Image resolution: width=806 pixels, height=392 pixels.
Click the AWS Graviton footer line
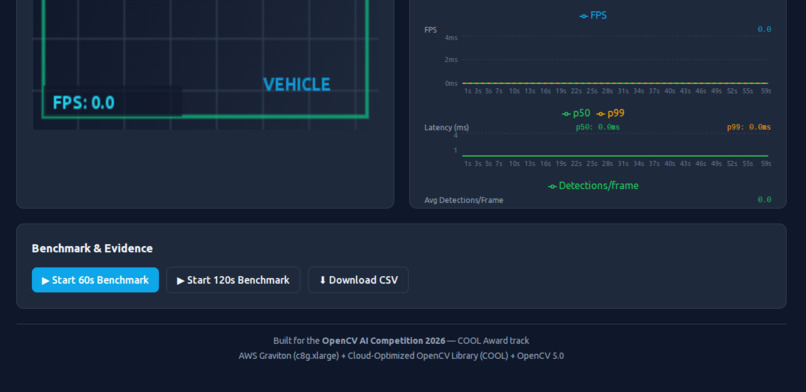pos(401,356)
